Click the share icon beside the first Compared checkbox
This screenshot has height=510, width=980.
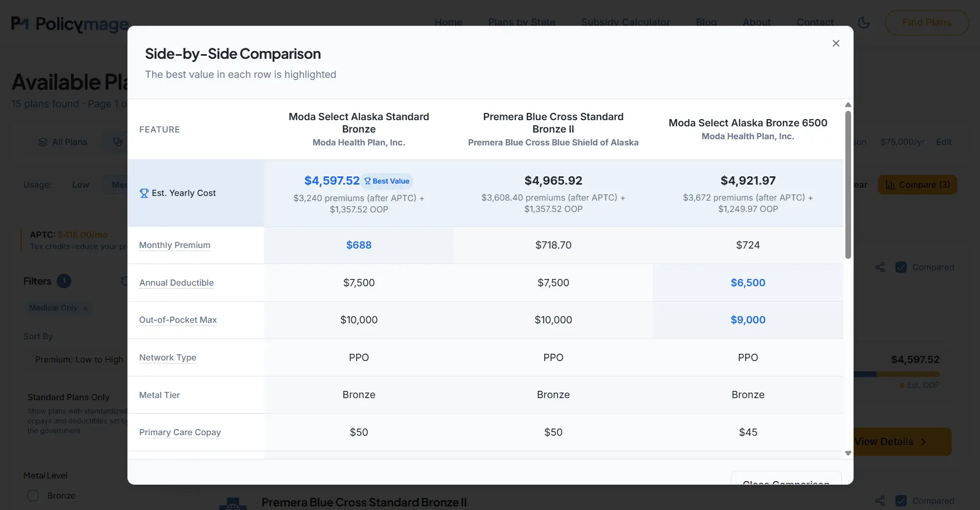[880, 267]
